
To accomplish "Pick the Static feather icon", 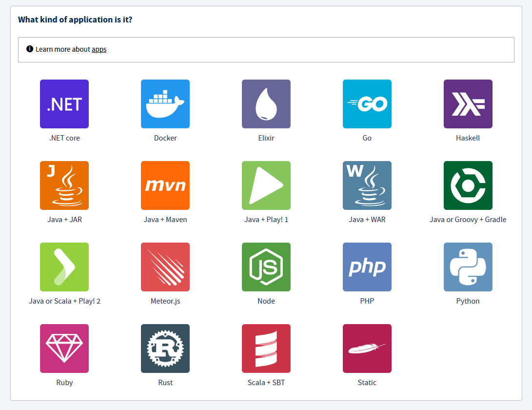I will pos(367,348).
